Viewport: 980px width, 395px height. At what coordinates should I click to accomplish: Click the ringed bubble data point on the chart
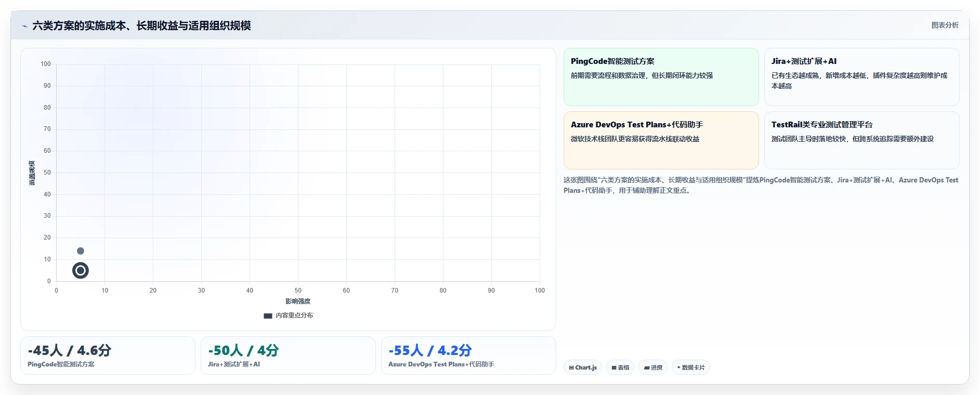[81, 270]
